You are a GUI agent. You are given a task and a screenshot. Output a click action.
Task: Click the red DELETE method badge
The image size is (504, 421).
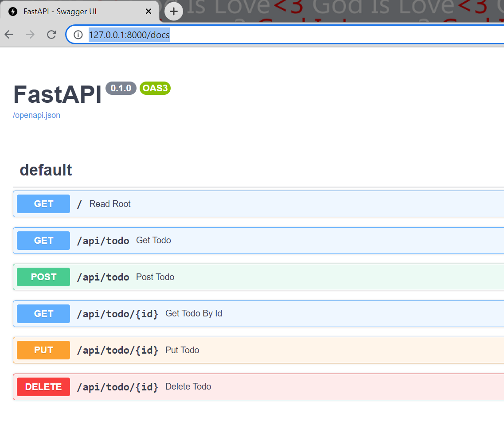click(x=43, y=386)
